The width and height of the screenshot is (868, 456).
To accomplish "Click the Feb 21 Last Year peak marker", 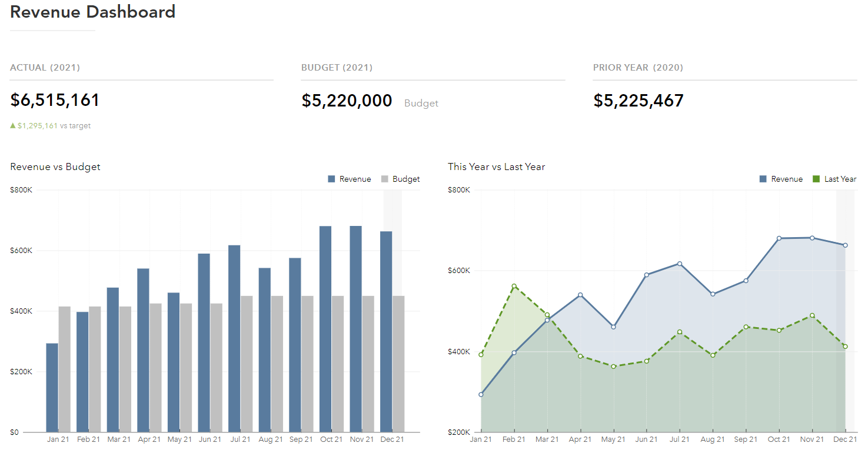I will [x=514, y=285].
